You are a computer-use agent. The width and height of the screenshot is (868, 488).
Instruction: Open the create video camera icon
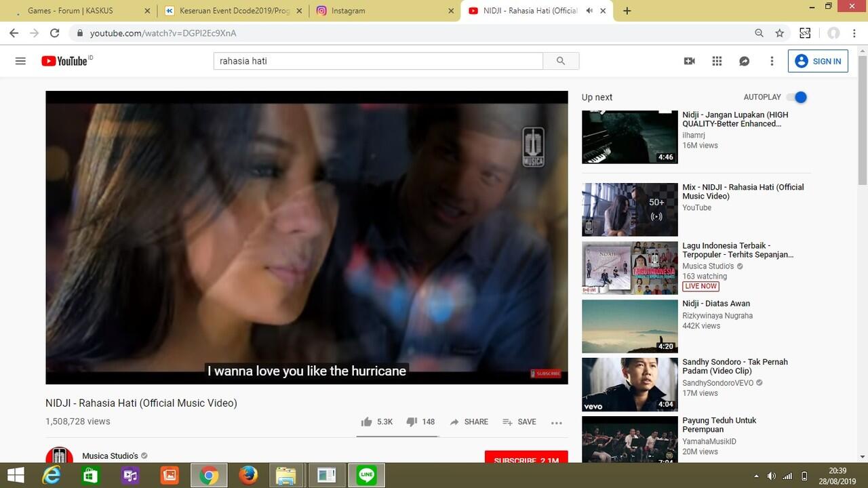(690, 61)
